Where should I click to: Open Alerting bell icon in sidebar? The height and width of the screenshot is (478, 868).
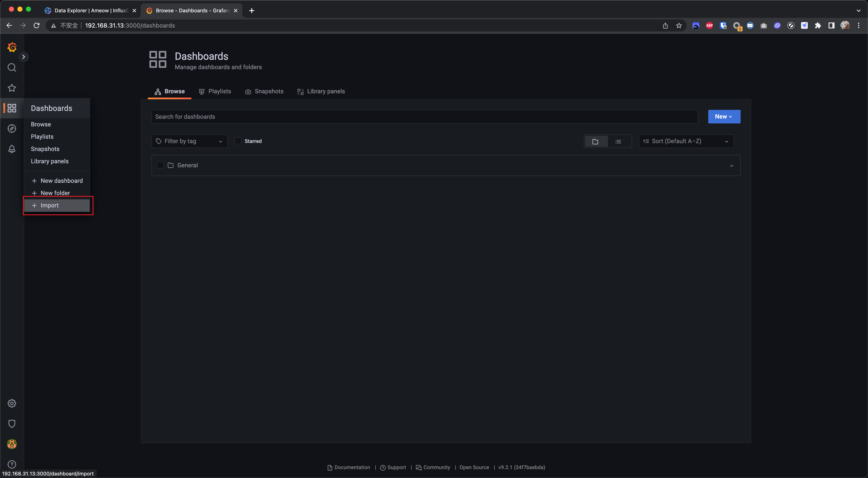click(x=12, y=149)
